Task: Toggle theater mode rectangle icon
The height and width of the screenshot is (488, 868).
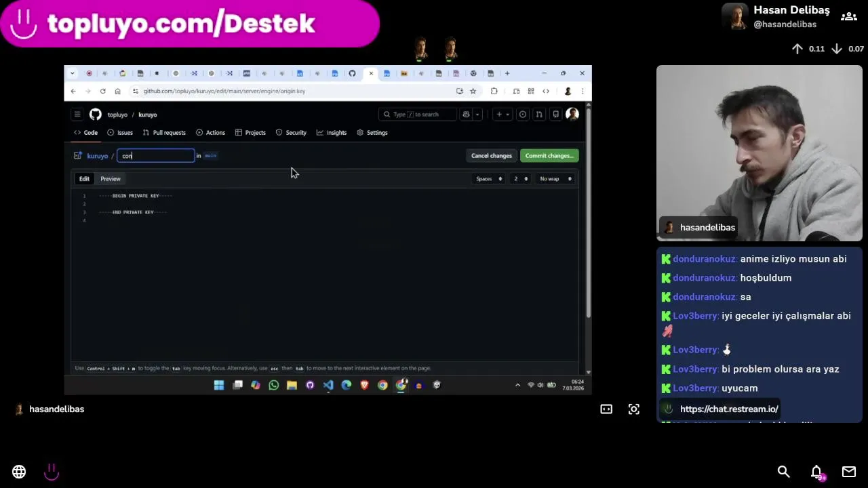Action: [606, 409]
